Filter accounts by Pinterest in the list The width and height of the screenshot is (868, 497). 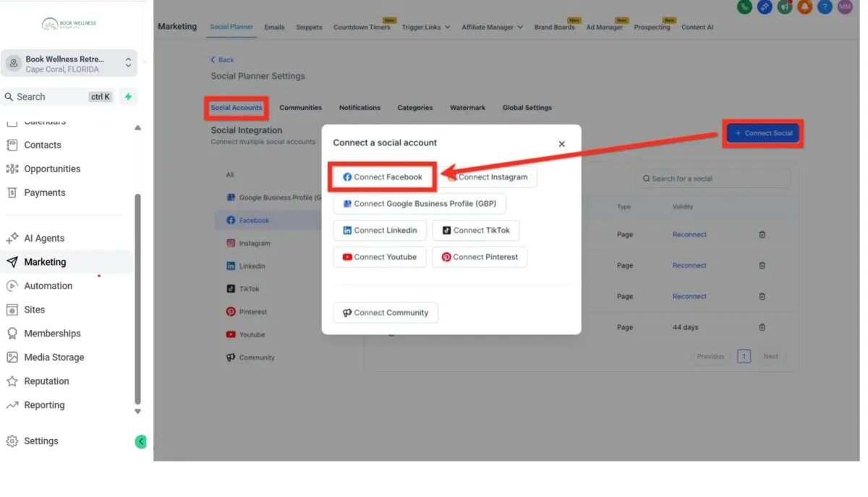(247, 312)
